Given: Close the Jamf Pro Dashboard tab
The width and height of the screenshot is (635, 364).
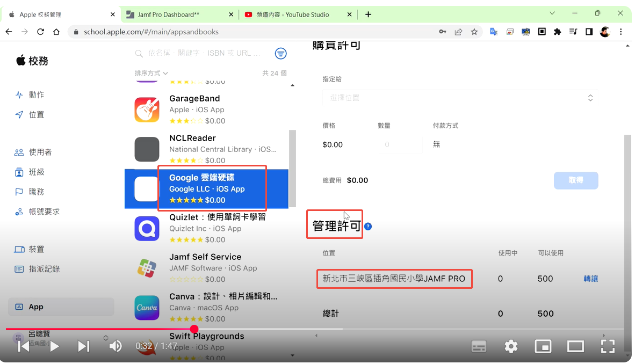Looking at the screenshot, I should (x=231, y=14).
